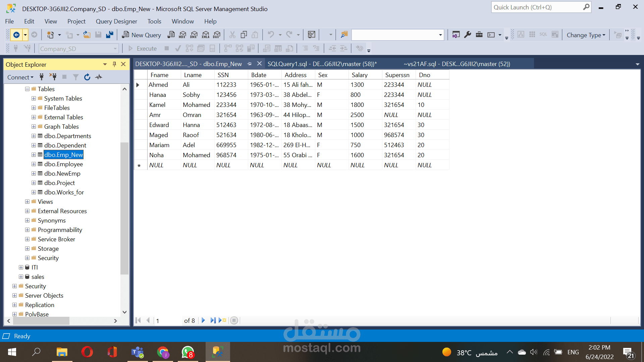Click the New Query toolbar button
This screenshot has height=362, width=644.
pos(141,35)
